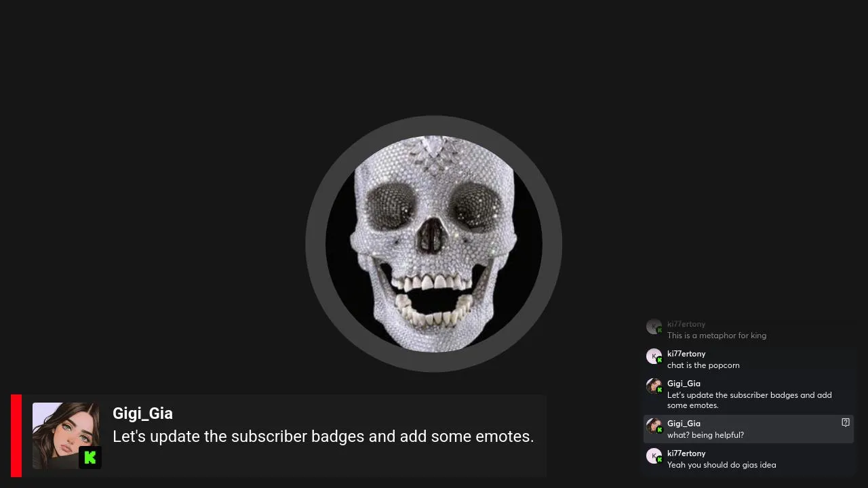Click the chat message about subscriber badges and emotes
The image size is (868, 488).
749,400
